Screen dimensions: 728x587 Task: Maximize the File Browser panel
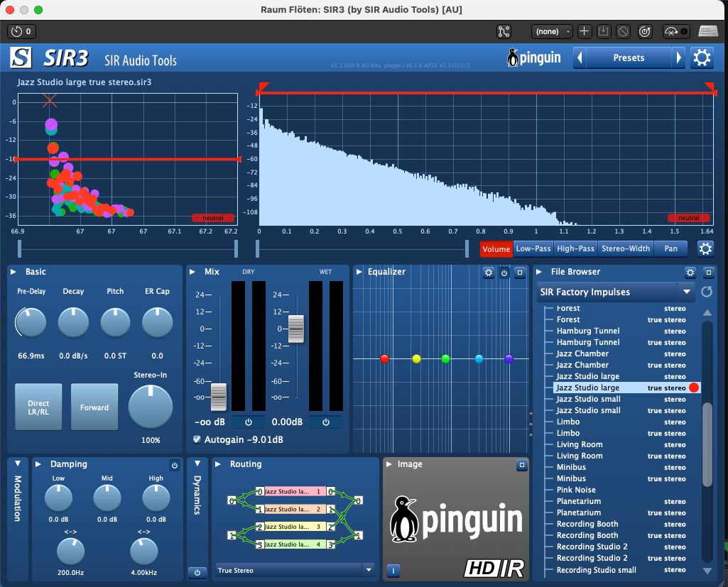tap(709, 273)
